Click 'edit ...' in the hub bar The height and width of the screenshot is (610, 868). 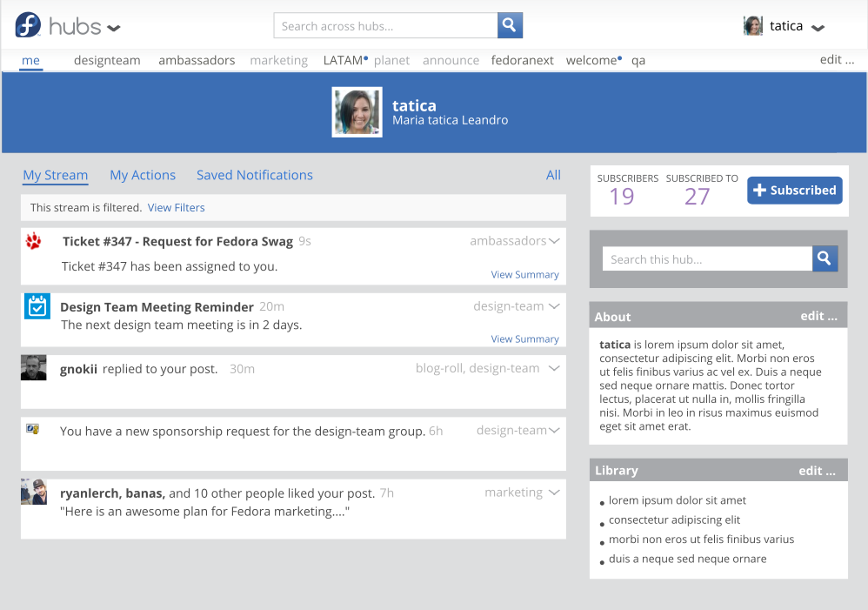pyautogui.click(x=837, y=60)
